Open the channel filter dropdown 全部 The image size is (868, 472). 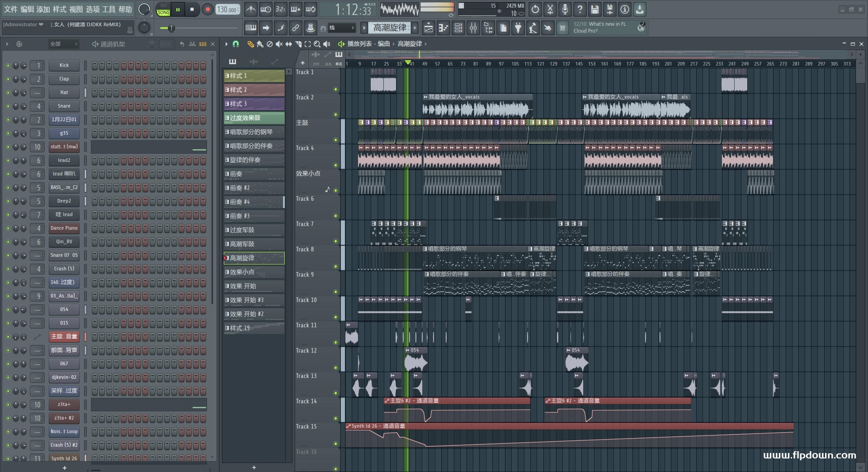pos(63,44)
